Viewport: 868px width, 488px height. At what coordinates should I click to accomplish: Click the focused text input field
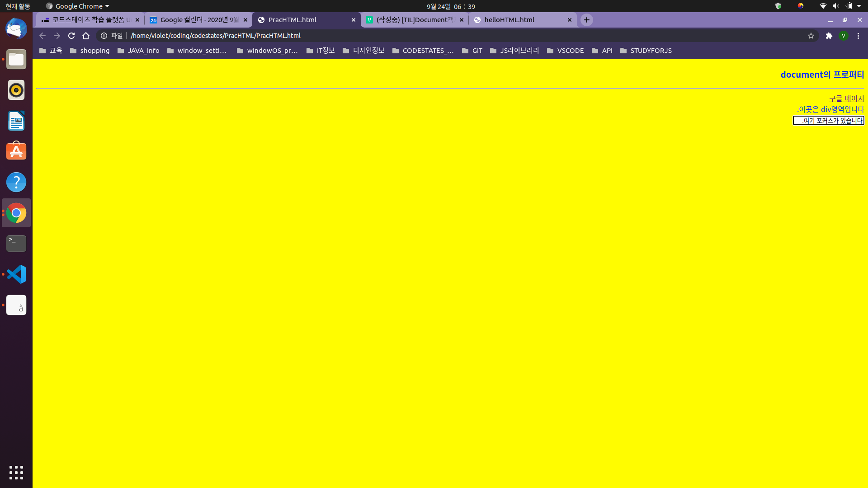coord(828,121)
